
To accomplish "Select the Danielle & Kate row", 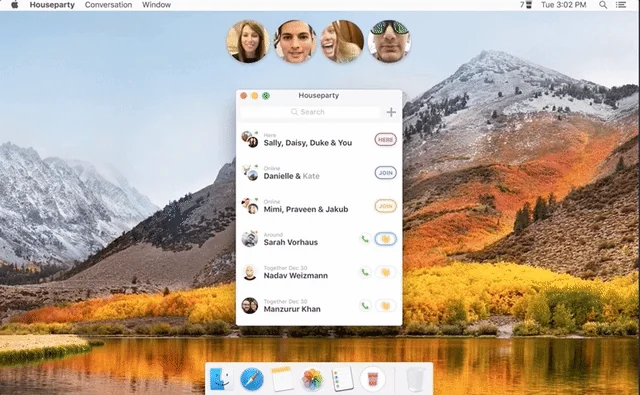I will point(319,173).
